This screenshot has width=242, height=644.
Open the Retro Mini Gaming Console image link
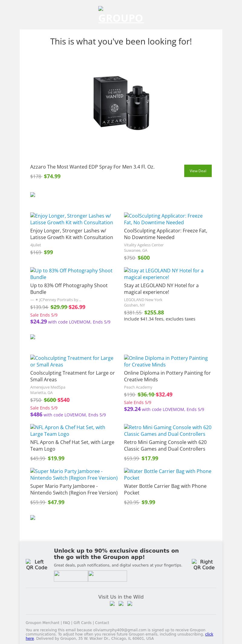(168, 431)
